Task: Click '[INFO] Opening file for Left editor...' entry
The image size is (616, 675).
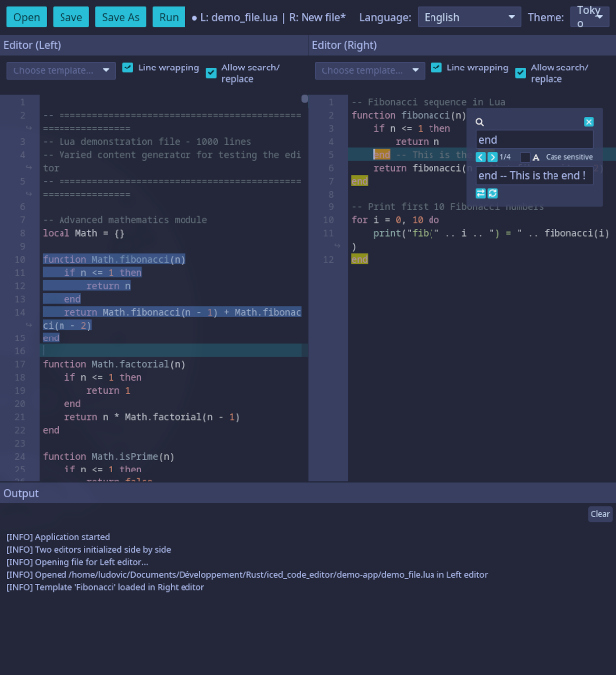Action: coord(77,562)
